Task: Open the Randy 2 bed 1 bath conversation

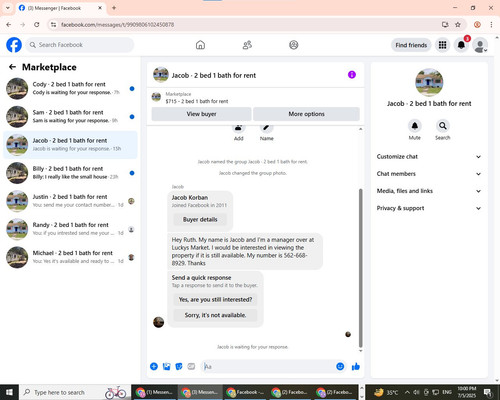Action: pos(70,229)
